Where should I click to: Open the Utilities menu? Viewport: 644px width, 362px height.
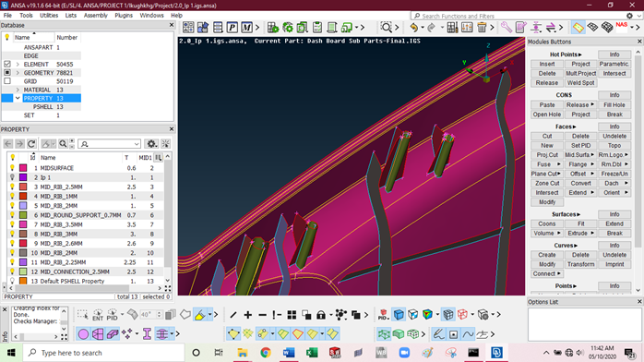click(49, 15)
